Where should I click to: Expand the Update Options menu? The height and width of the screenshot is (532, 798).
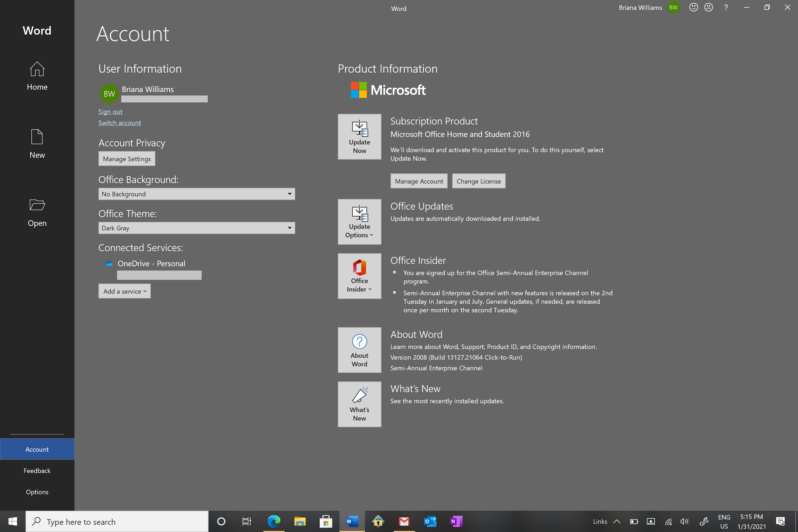tap(359, 222)
